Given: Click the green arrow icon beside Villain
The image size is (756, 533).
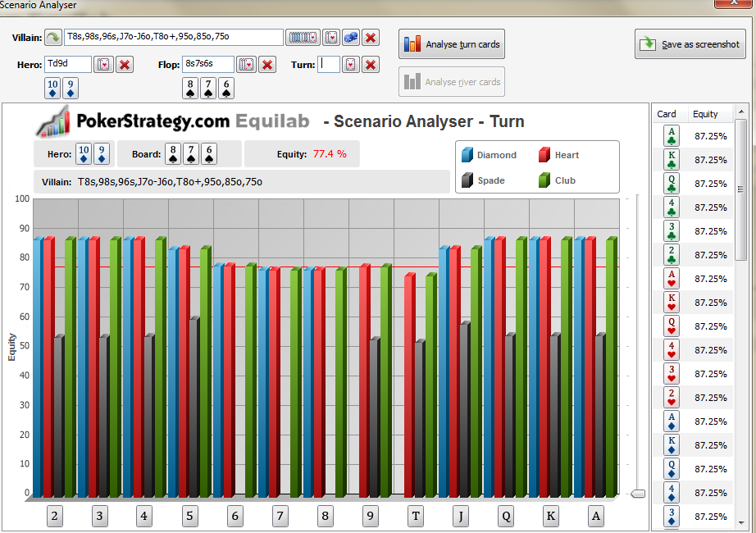Looking at the screenshot, I should tap(53, 37).
